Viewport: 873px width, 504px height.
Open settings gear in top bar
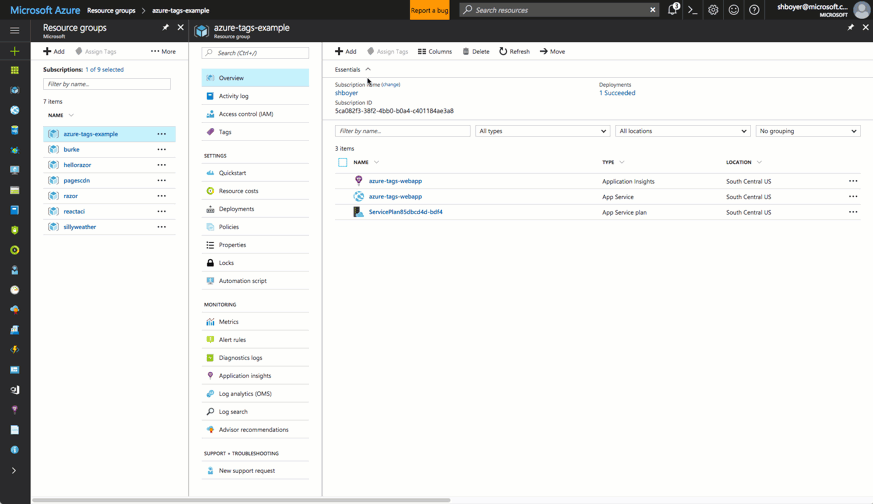click(x=713, y=9)
